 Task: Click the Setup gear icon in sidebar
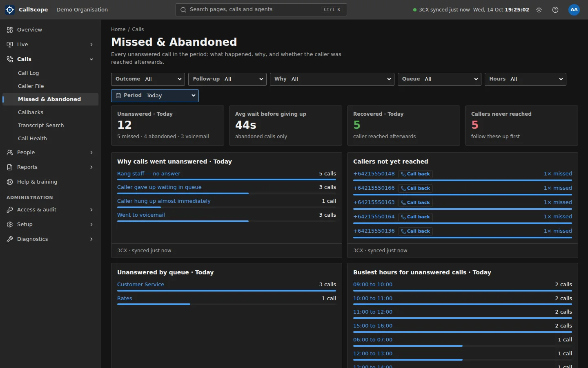[10, 224]
